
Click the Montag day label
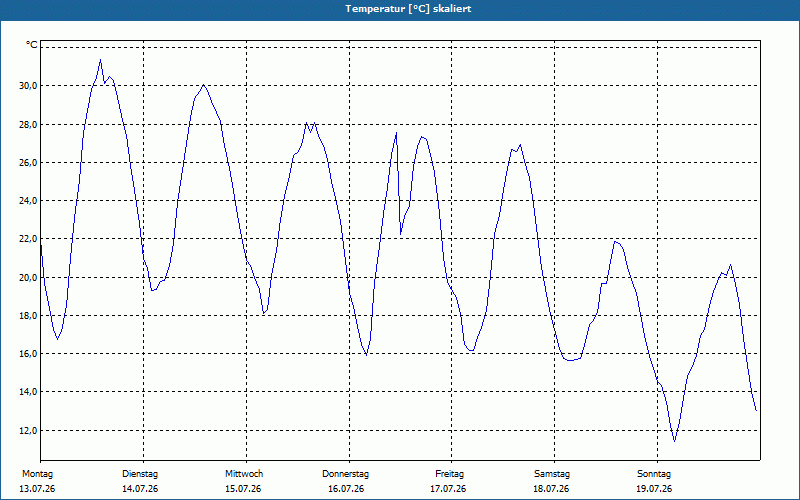coord(37,474)
